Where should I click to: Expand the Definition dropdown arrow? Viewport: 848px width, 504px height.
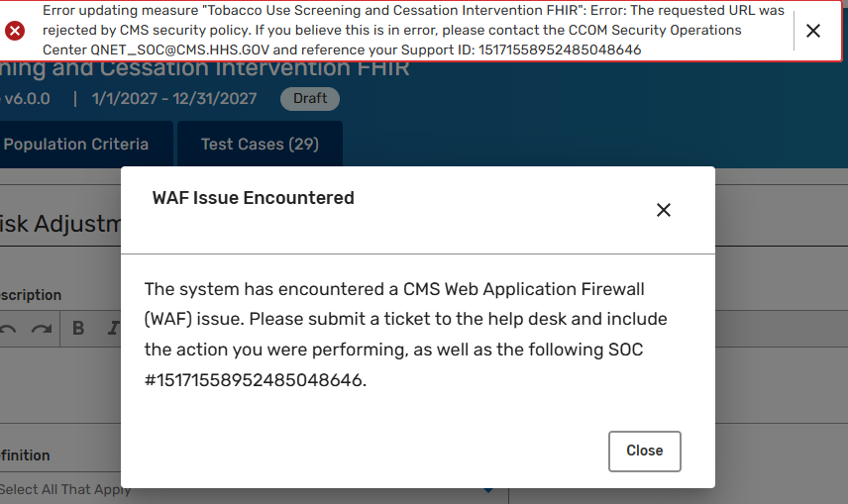click(x=487, y=489)
